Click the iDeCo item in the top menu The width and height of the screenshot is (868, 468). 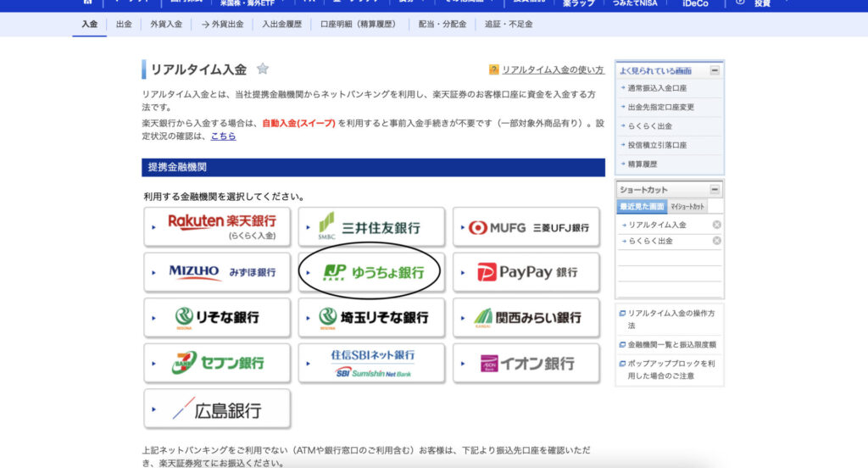[695, 4]
